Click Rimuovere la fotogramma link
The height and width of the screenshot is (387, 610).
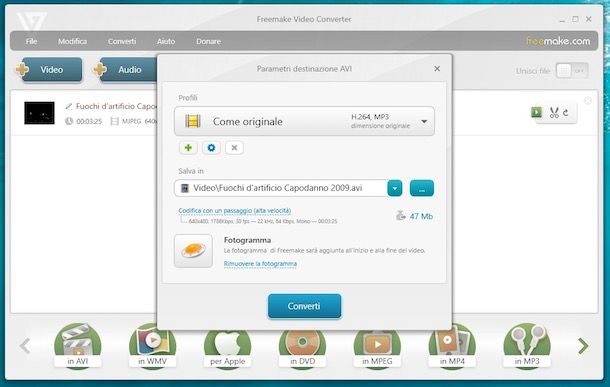tap(260, 264)
